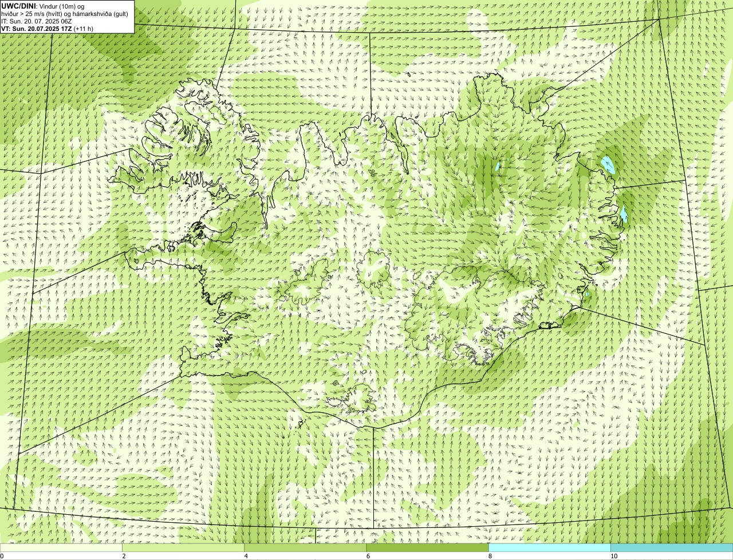This screenshot has height=560, width=733.
Task: Click the "2" label under the color scale
Action: [x=124, y=556]
